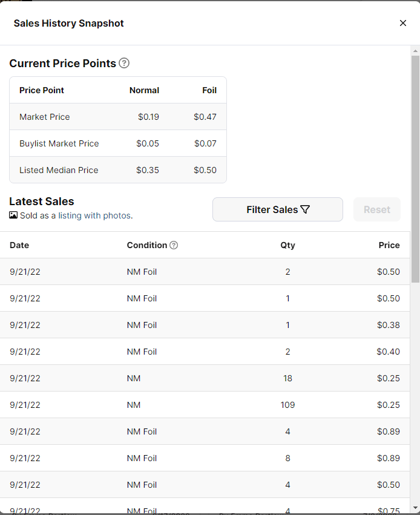Click the Foil column header
420x515 pixels.
(209, 90)
